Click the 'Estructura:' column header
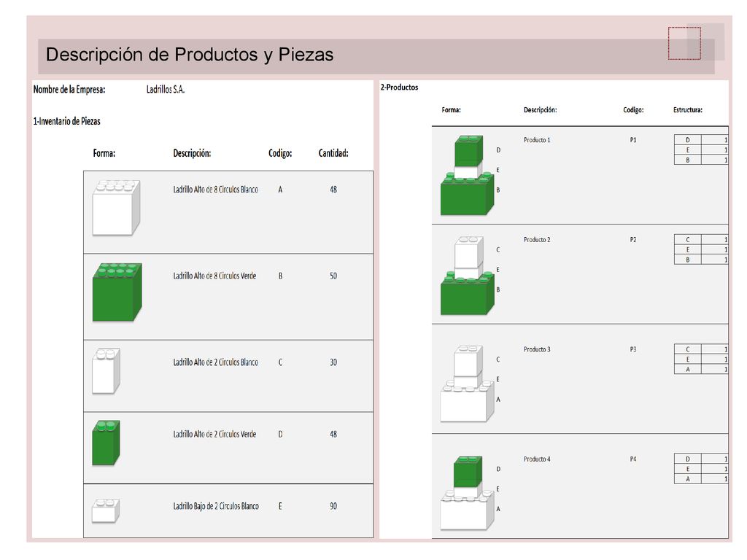Viewport: 747px width, 560px height. point(688,110)
